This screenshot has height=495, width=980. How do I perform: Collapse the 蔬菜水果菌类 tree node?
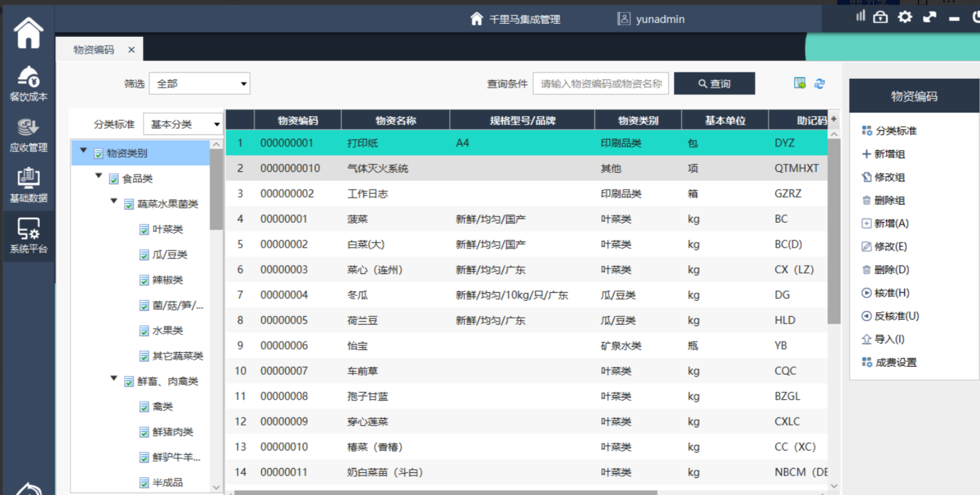tap(114, 202)
